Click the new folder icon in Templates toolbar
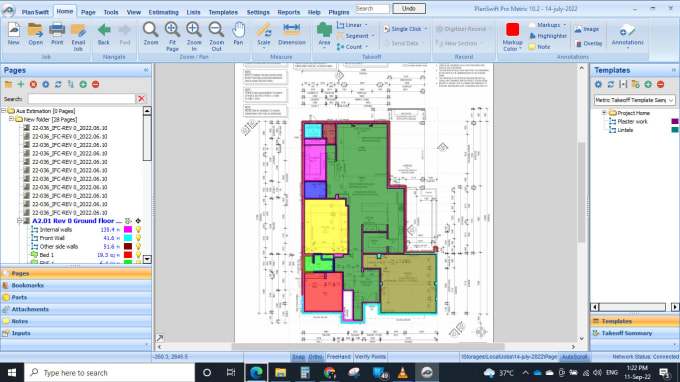680x382 pixels. point(635,84)
